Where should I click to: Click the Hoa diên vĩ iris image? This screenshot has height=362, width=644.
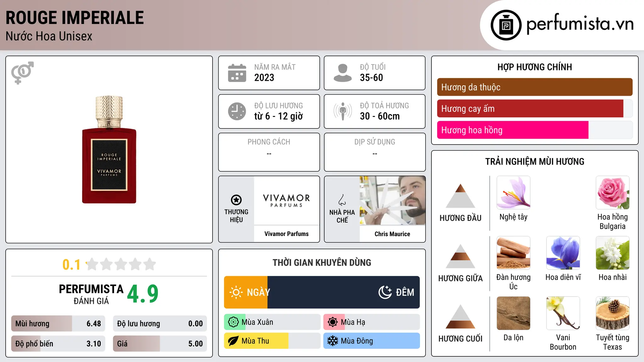(563, 253)
